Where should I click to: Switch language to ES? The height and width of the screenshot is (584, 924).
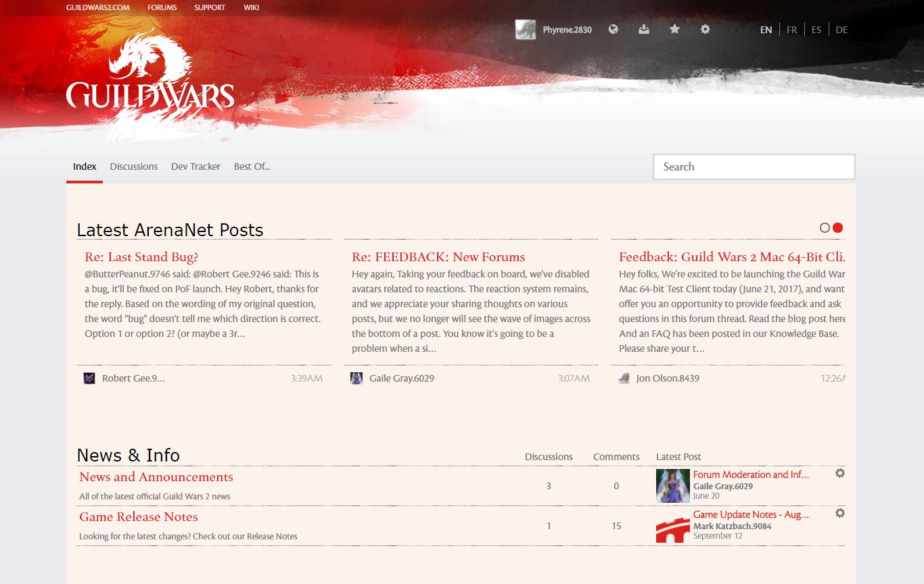(x=816, y=30)
